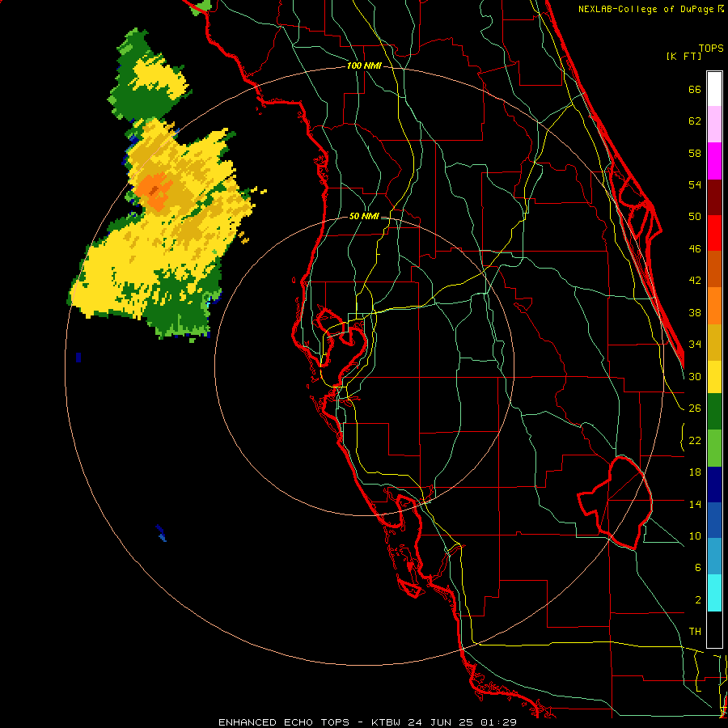Click the orange swatch for 38 kft
This screenshot has width=728, height=728.
(x=714, y=306)
